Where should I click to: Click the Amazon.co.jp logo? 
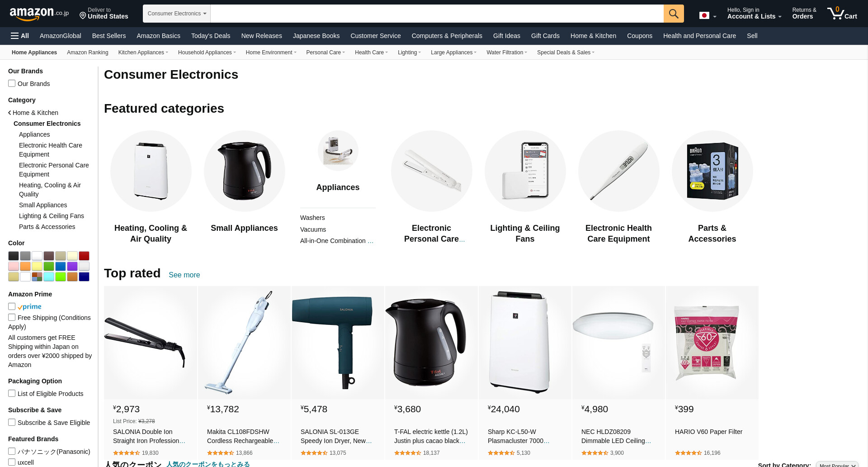pyautogui.click(x=39, y=14)
